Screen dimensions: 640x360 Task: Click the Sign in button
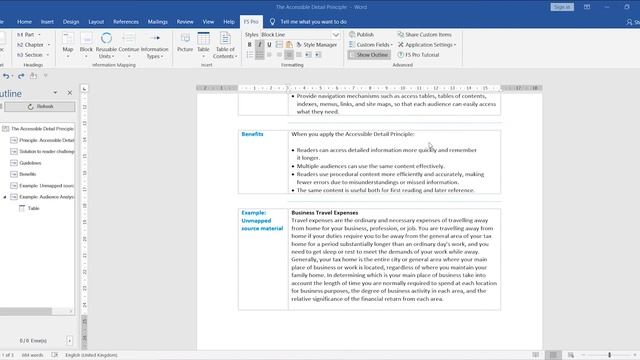[562, 7]
